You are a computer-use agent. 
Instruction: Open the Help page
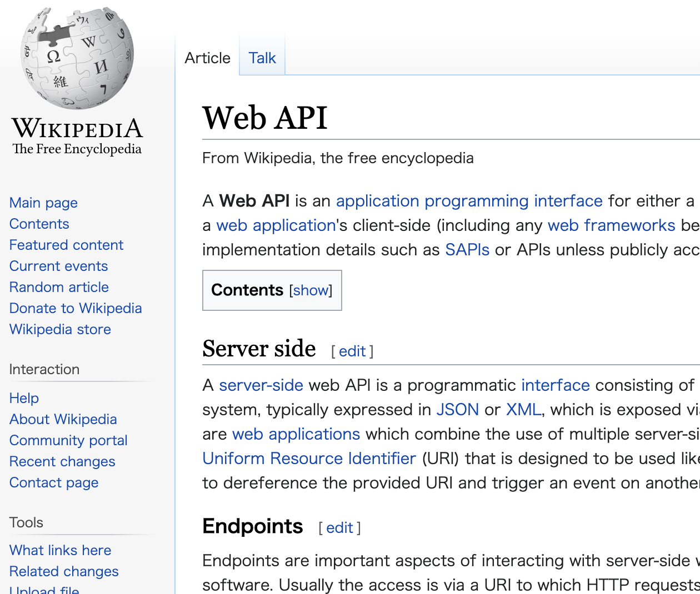coord(23,398)
